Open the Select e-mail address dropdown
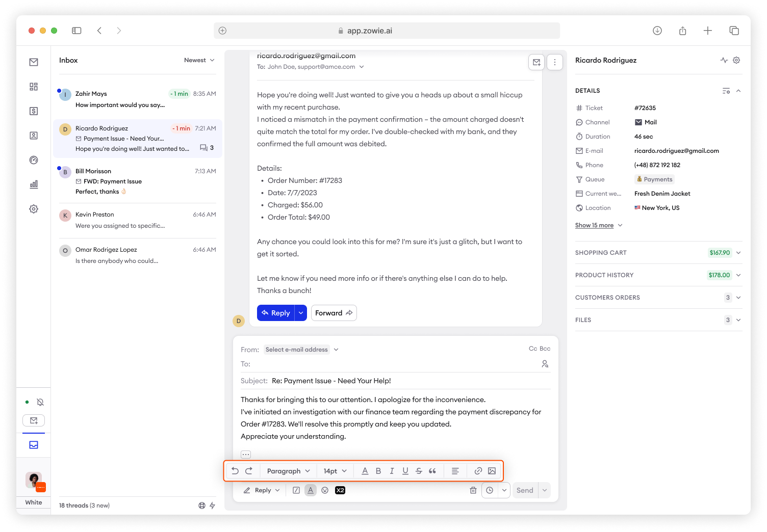767x532 pixels. pos(301,350)
